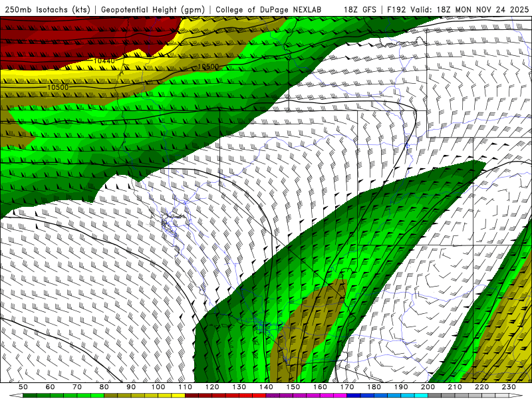The image size is (532, 399).
Task: Click the 10440 height contour label
Action: coord(104,61)
